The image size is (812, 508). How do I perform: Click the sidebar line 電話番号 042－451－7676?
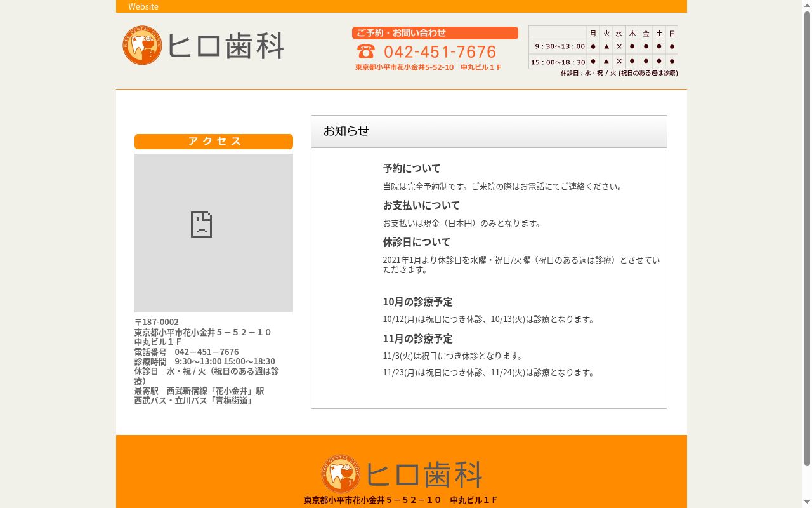click(187, 352)
